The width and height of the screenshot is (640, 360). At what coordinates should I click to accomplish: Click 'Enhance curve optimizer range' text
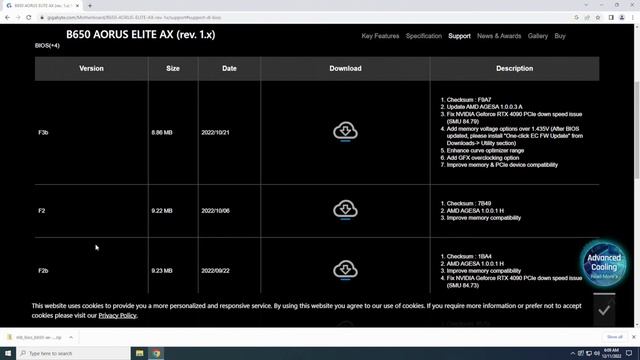[485, 150]
